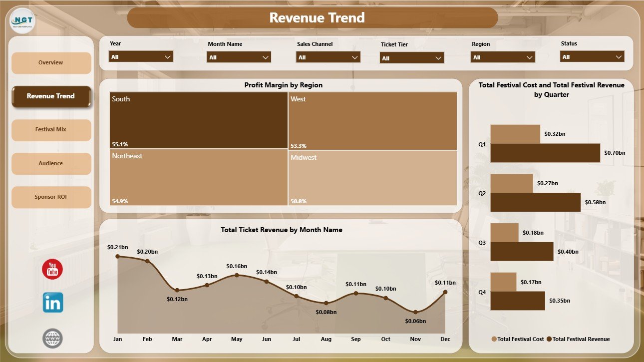Click Total Festival Cost legend swatch
This screenshot has height=362, width=644.
[494, 339]
